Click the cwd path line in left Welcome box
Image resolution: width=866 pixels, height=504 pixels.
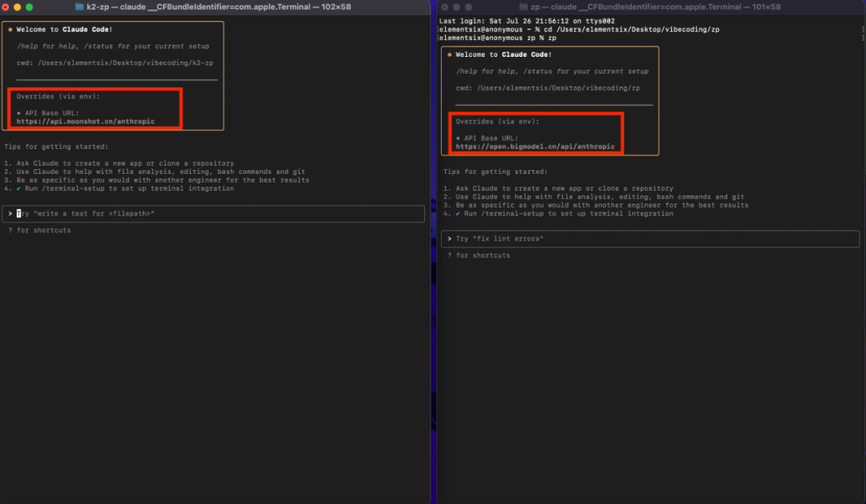(x=115, y=63)
